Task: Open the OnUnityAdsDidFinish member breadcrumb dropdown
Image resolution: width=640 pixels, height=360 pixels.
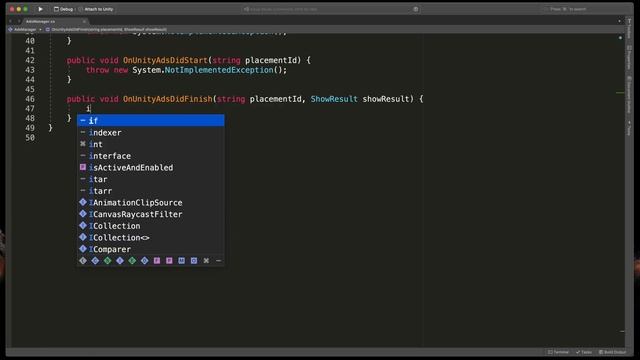Action: tap(106, 29)
